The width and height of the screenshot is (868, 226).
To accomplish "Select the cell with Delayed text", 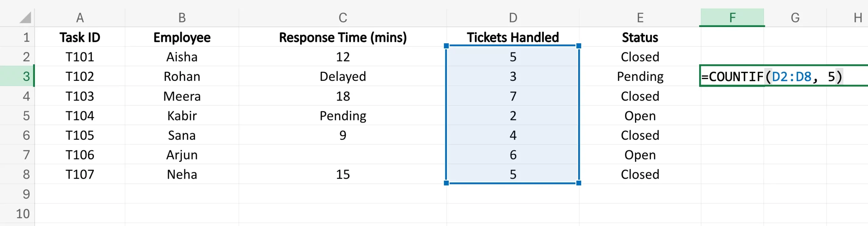I will click(x=342, y=76).
